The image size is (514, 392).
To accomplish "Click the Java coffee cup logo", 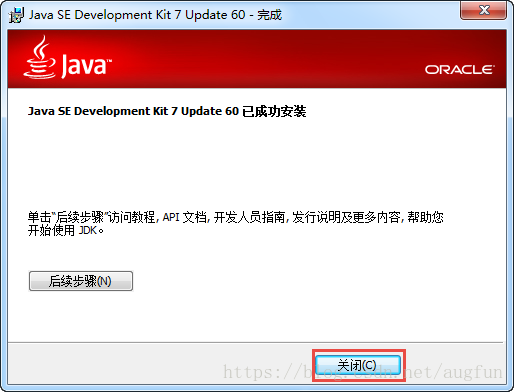I will pos(39,57).
